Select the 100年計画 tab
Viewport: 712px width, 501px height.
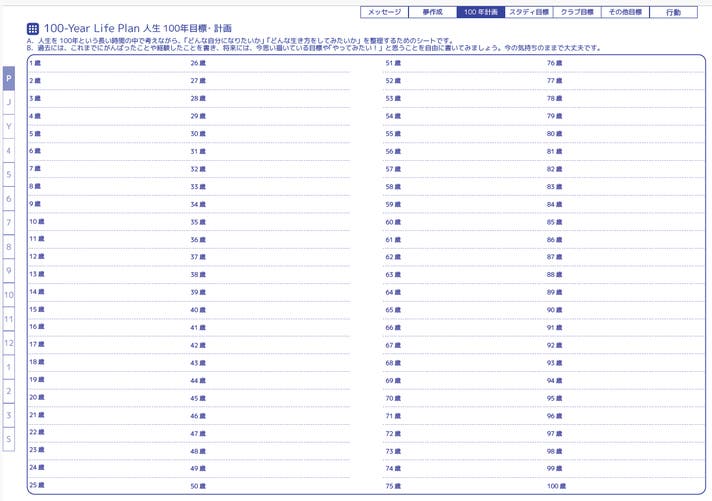pos(479,12)
